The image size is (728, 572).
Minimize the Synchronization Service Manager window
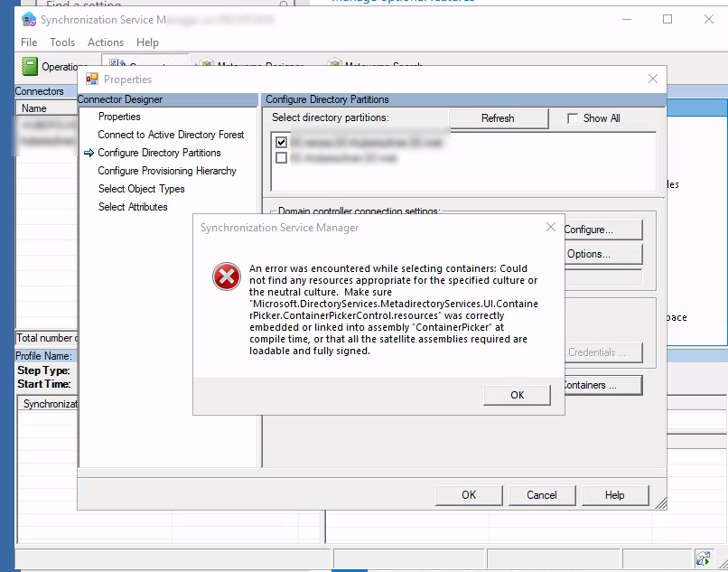point(627,19)
